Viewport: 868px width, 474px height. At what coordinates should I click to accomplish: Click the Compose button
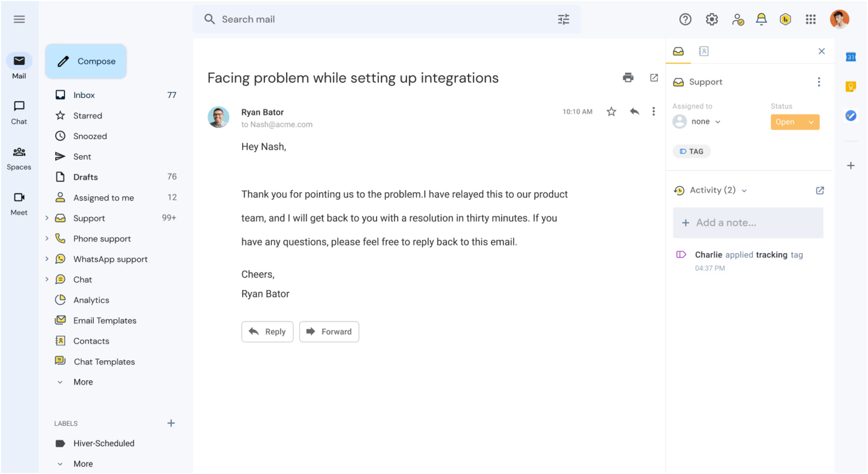[86, 61]
